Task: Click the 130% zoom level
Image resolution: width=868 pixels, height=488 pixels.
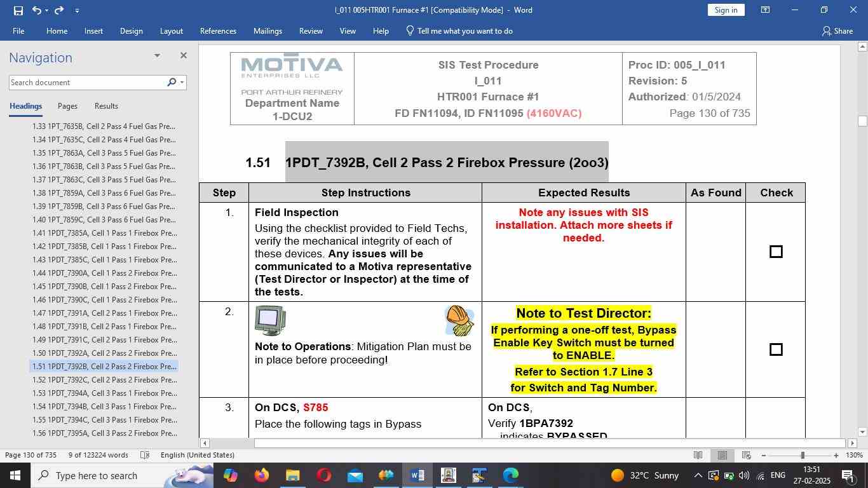Action: click(x=855, y=456)
